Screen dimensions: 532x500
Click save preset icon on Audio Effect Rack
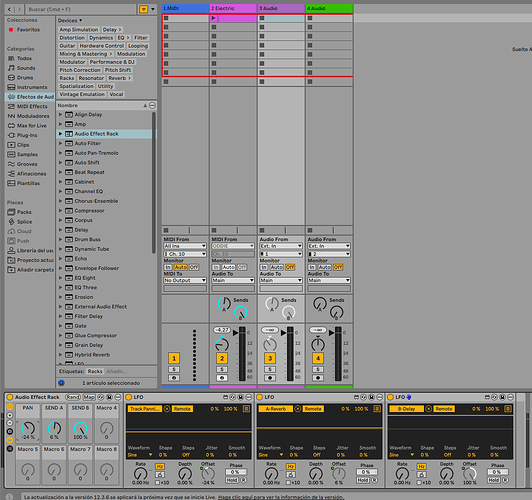click(x=110, y=397)
